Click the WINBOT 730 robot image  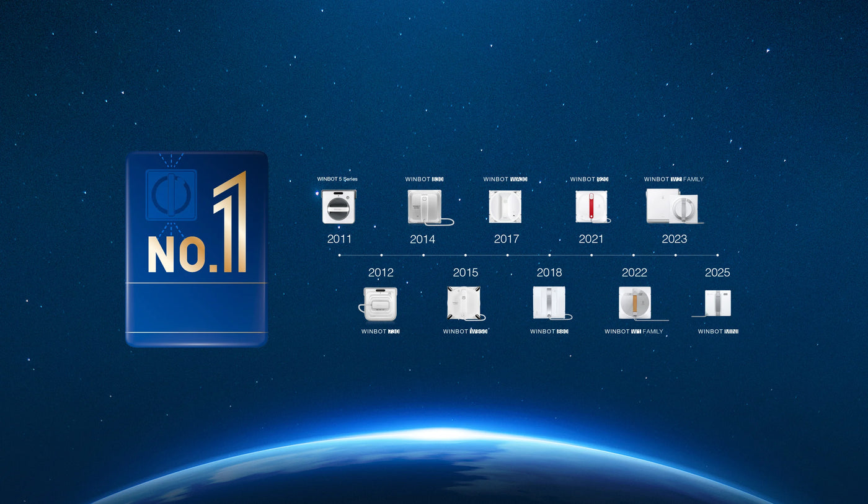[x=379, y=304]
